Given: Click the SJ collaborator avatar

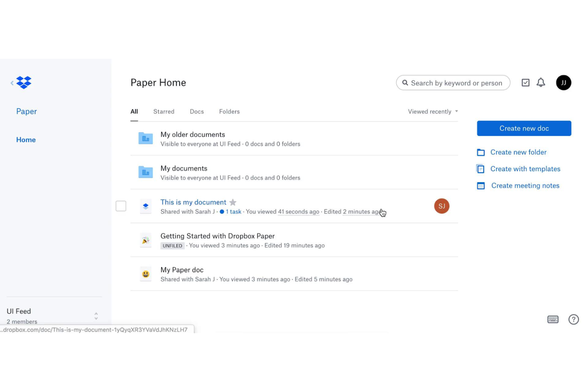Looking at the screenshot, I should pos(441,206).
